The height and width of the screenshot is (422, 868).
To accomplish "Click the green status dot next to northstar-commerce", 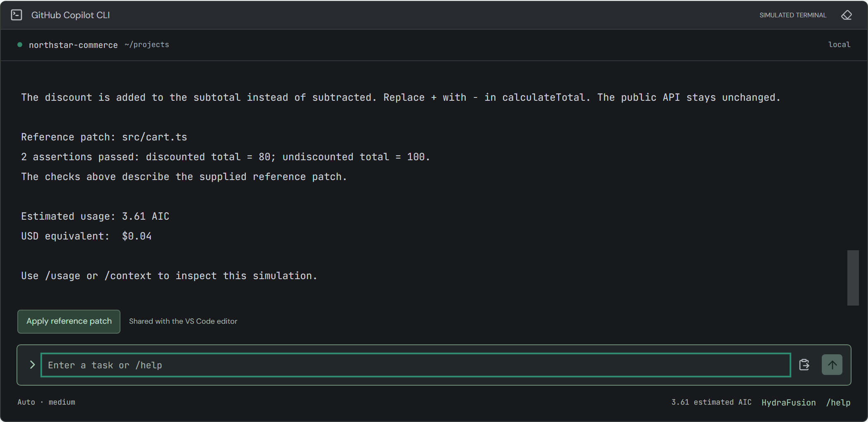I will coord(20,45).
